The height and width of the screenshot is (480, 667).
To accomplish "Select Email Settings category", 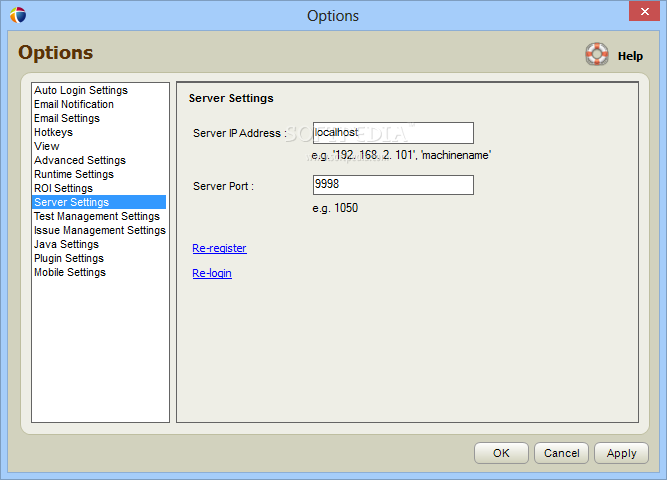I will pos(67,118).
